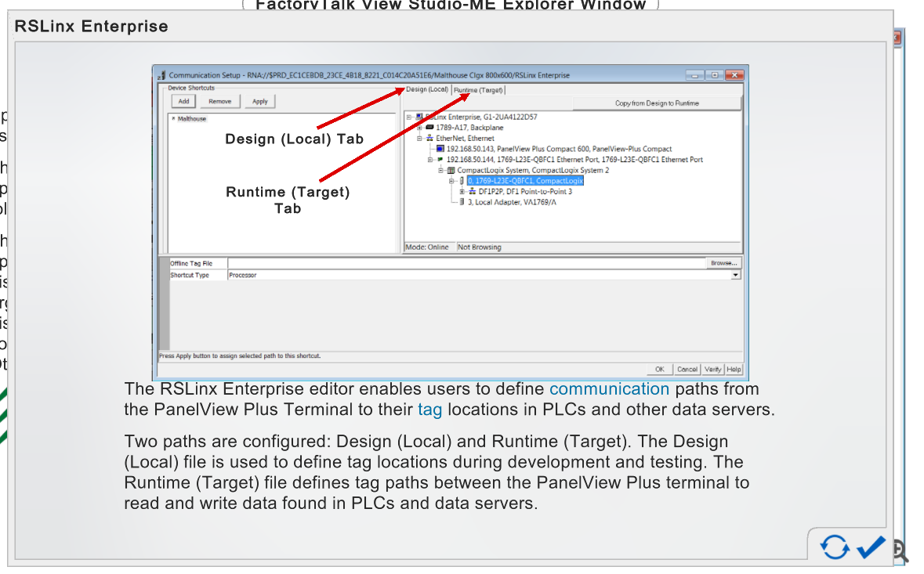
Task: Switch to the Runtime (Target) tab
Action: click(478, 90)
